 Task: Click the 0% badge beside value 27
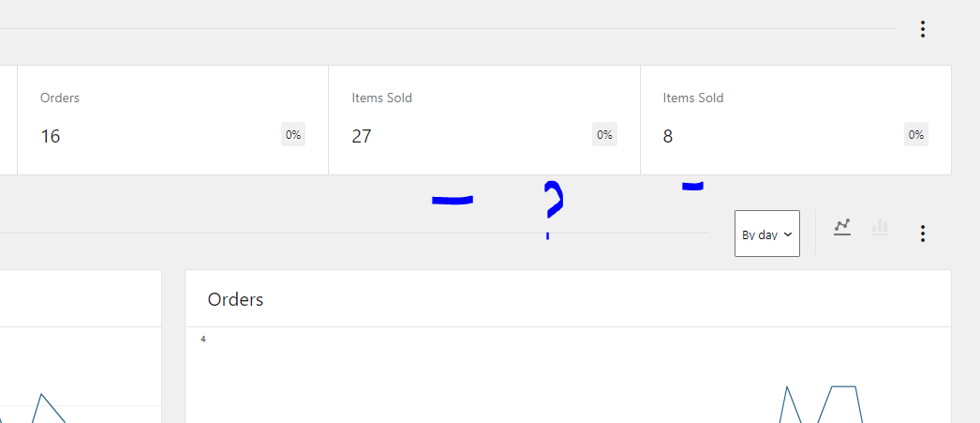click(x=604, y=134)
